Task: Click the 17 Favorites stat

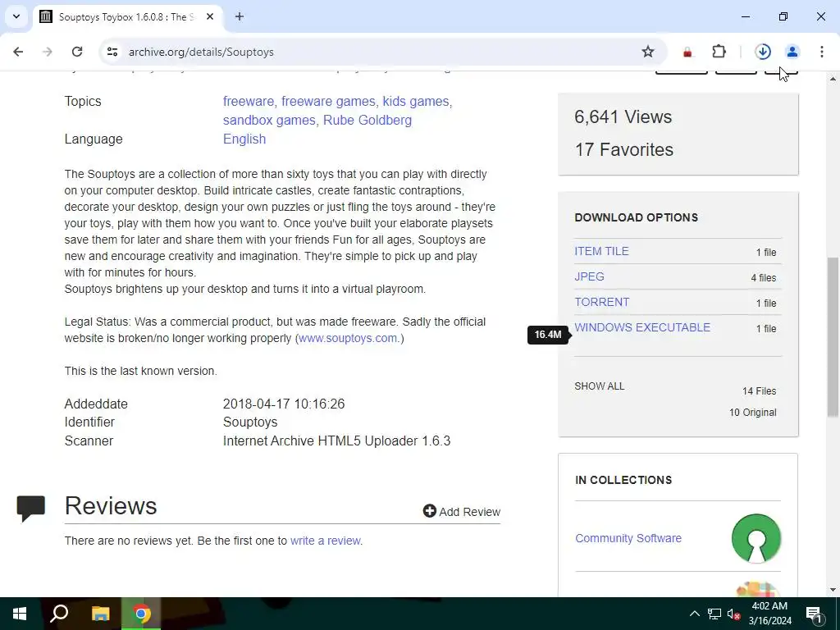Action: click(624, 149)
